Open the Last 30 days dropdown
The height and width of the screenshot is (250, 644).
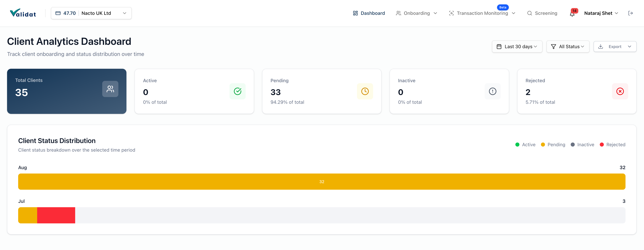pos(517,47)
